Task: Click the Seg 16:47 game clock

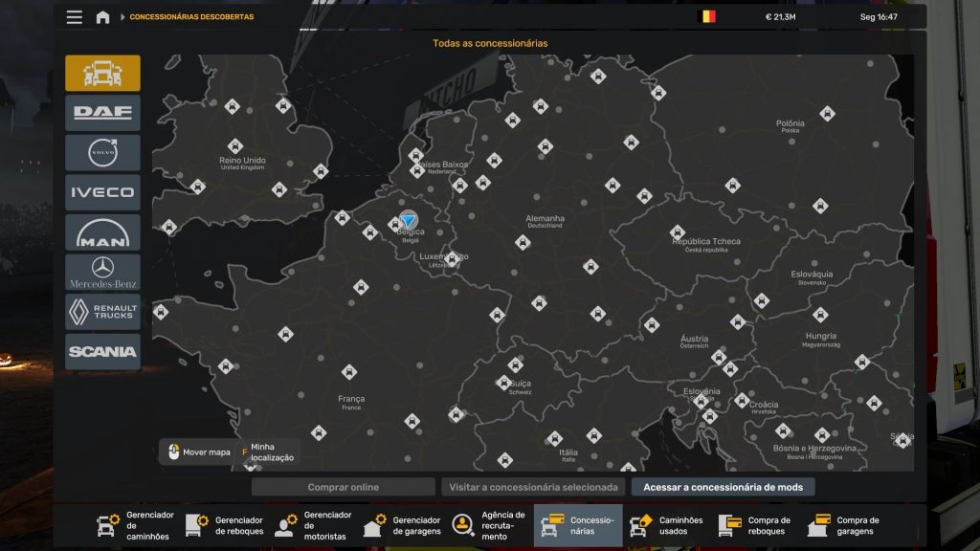Action: coord(879,17)
